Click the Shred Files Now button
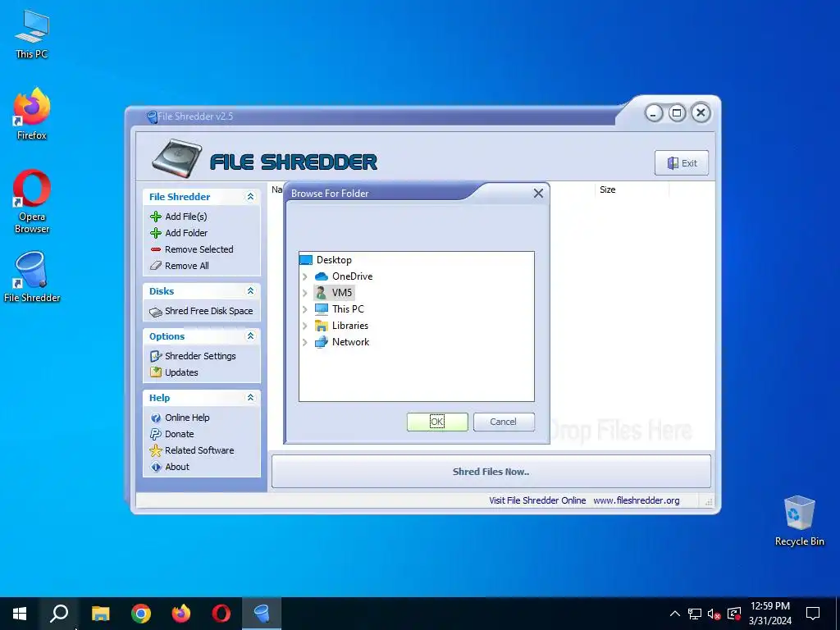Viewport: 840px width, 630px height. coord(491,472)
